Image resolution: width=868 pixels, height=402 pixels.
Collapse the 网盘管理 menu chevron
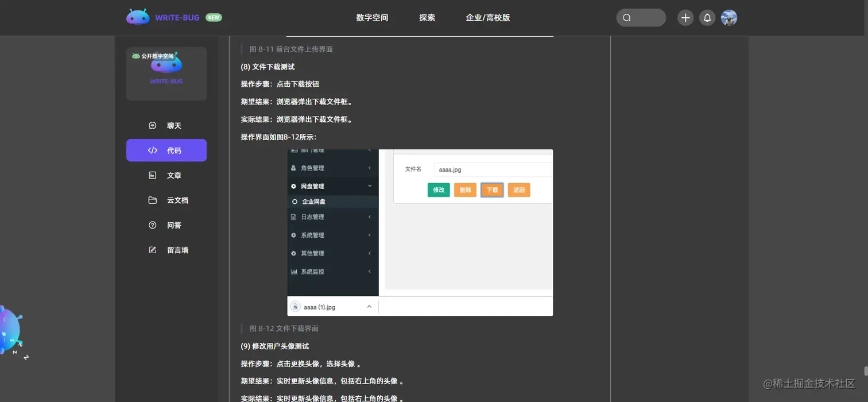click(370, 186)
